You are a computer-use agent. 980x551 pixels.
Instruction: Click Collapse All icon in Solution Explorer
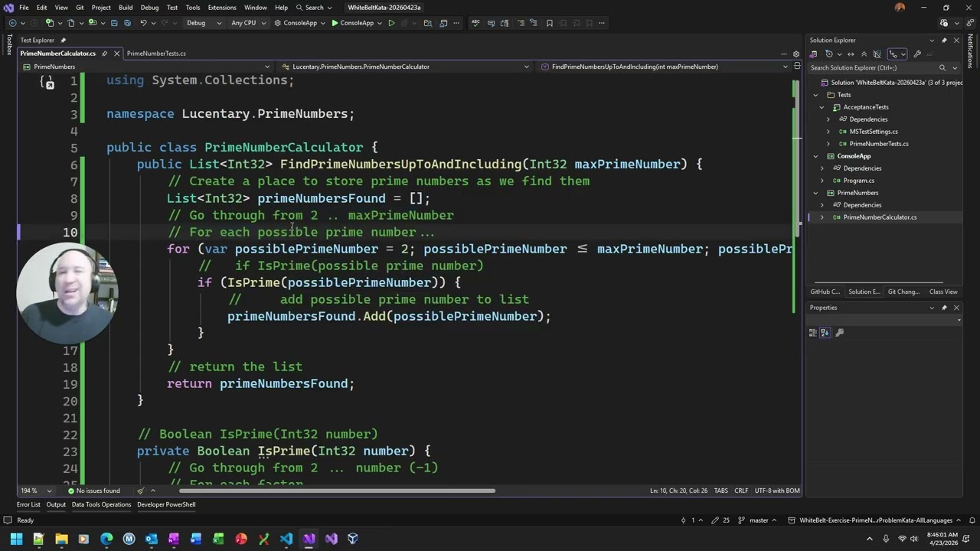tap(864, 54)
